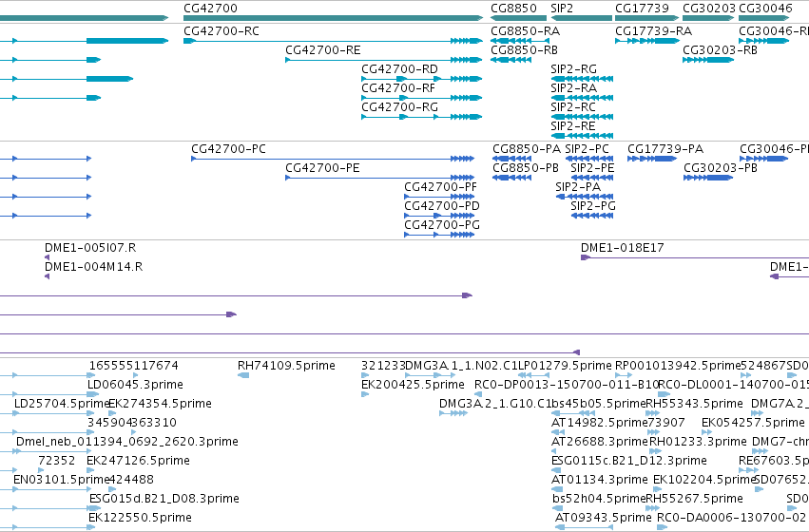Open the ESG0115c.B21_D12.3prime EST label
809x532 pixels.
pos(629,461)
